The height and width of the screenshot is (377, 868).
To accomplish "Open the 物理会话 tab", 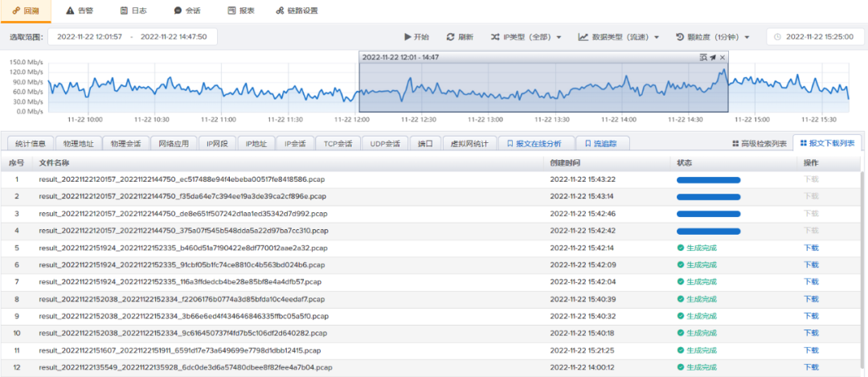I will point(125,143).
